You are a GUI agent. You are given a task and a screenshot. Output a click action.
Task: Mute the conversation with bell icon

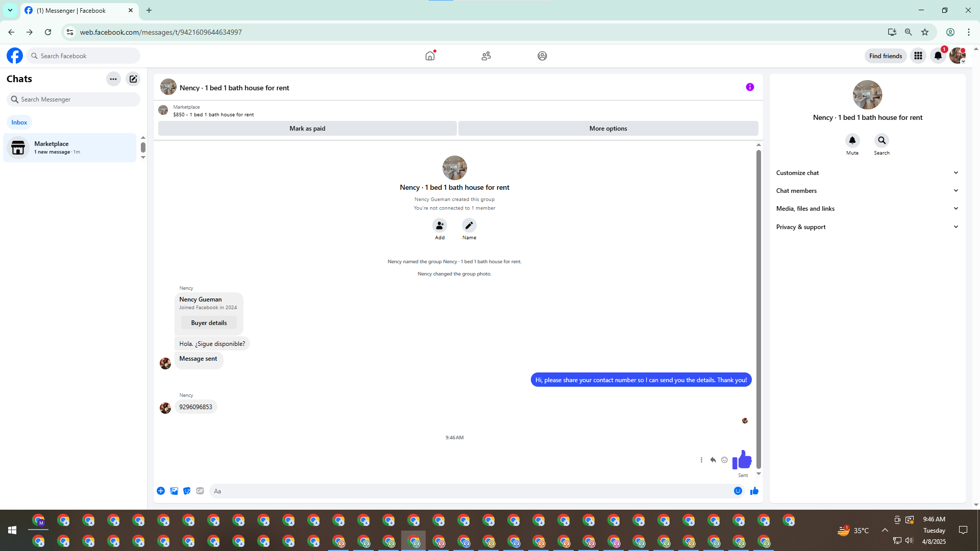(852, 140)
